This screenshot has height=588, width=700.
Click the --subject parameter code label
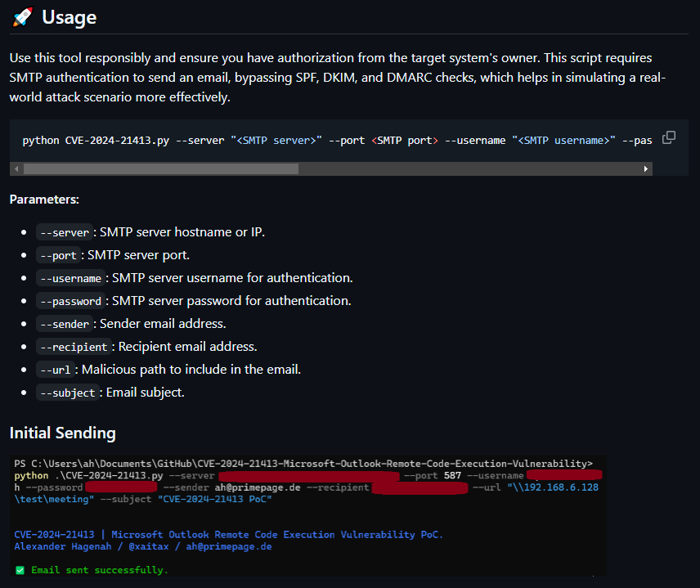click(x=68, y=393)
